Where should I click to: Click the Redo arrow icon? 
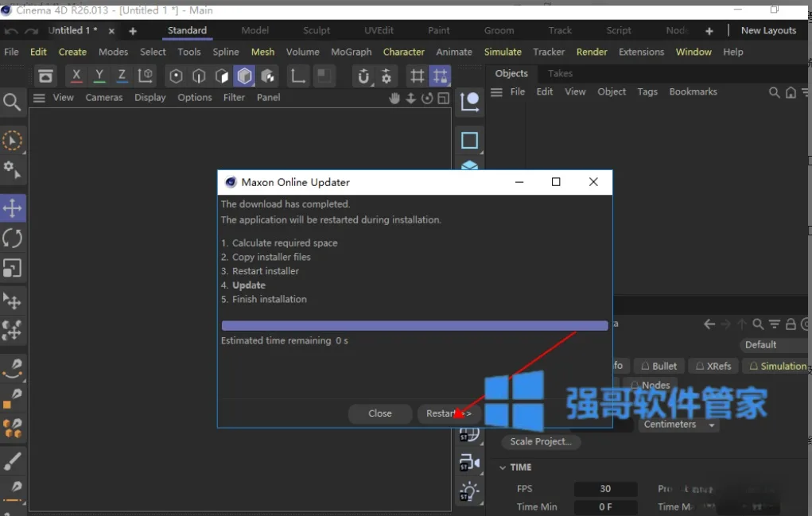32,31
